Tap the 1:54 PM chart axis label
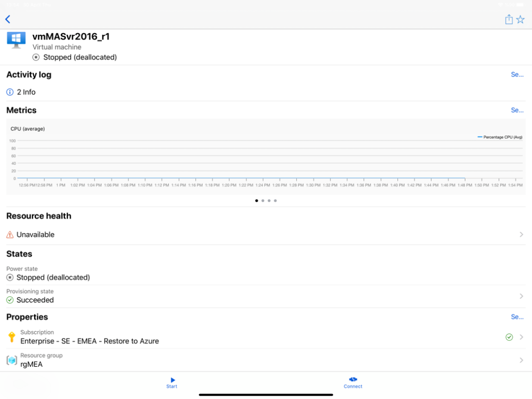The image size is (532, 399). point(515,185)
